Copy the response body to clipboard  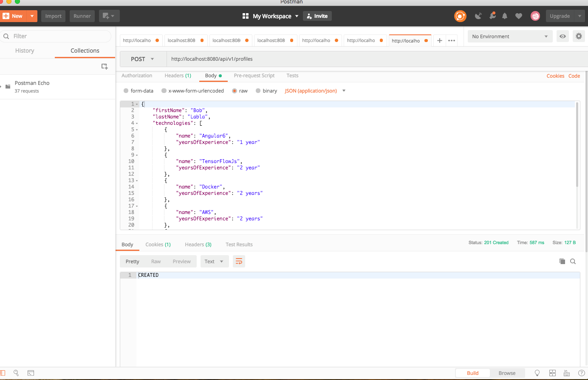click(x=562, y=261)
